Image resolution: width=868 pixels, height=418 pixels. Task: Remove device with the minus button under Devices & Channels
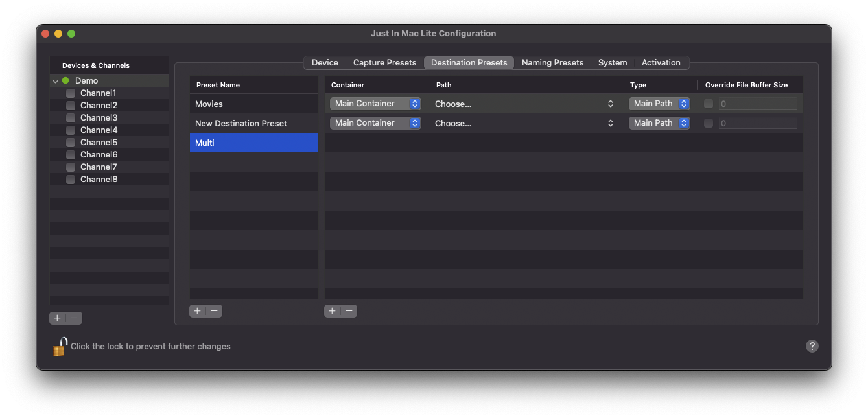pyautogui.click(x=75, y=318)
